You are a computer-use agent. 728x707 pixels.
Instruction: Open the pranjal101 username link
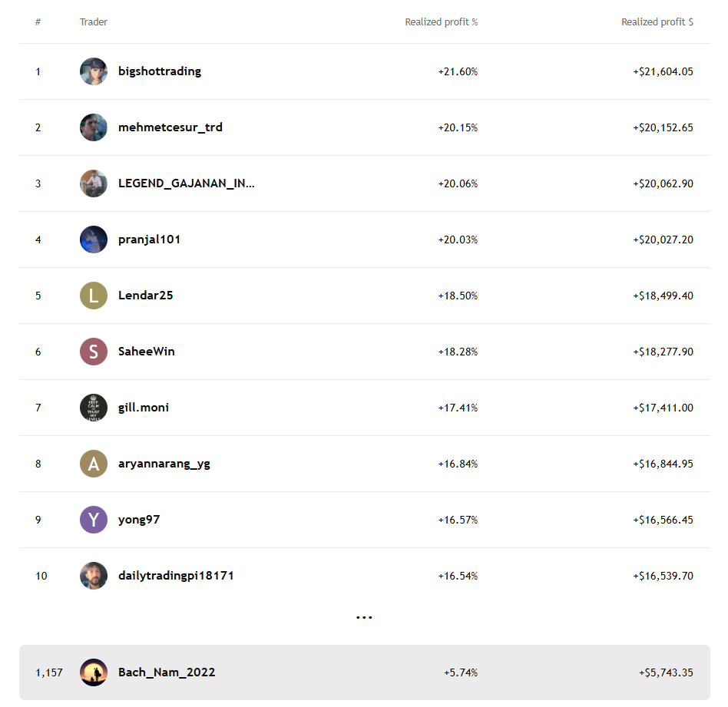tap(150, 240)
